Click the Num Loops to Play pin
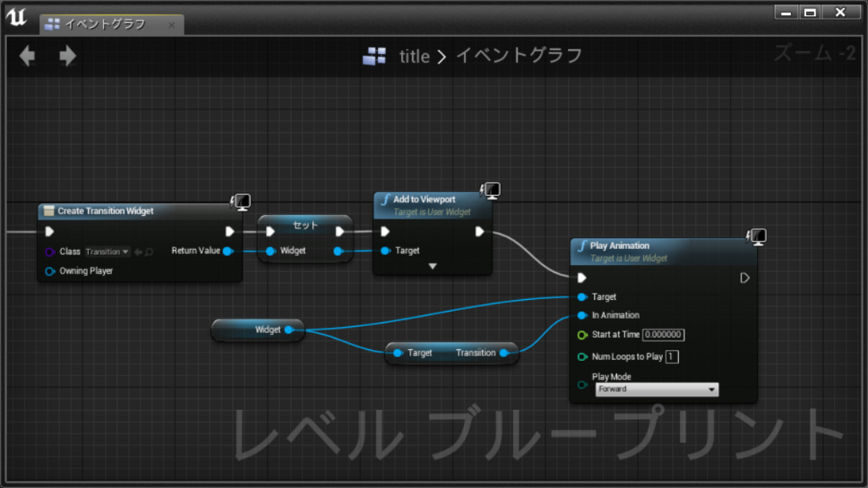This screenshot has height=488, width=868. point(581,357)
